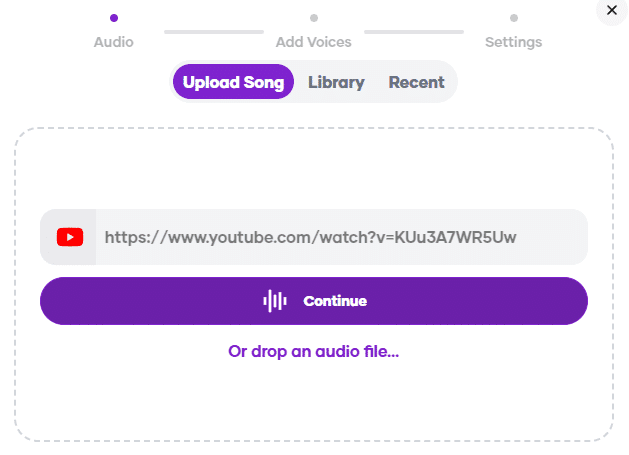
Task: Switch to the Library tab
Action: [x=336, y=82]
